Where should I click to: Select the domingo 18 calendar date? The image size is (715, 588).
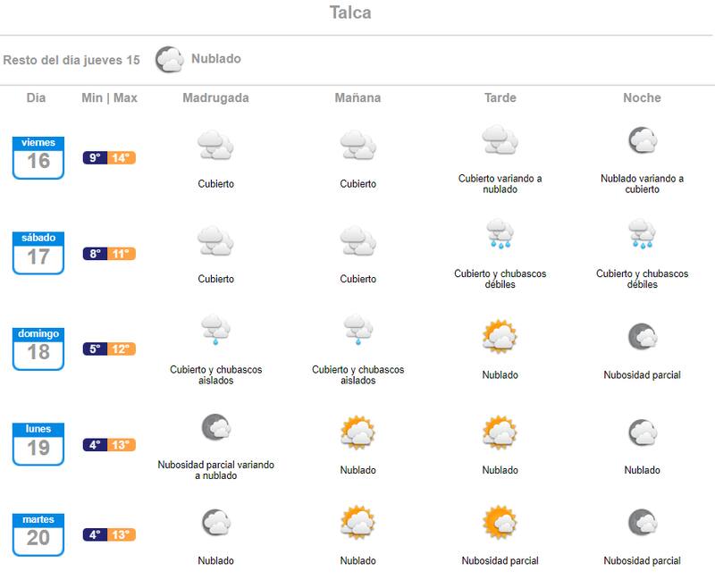[38, 348]
